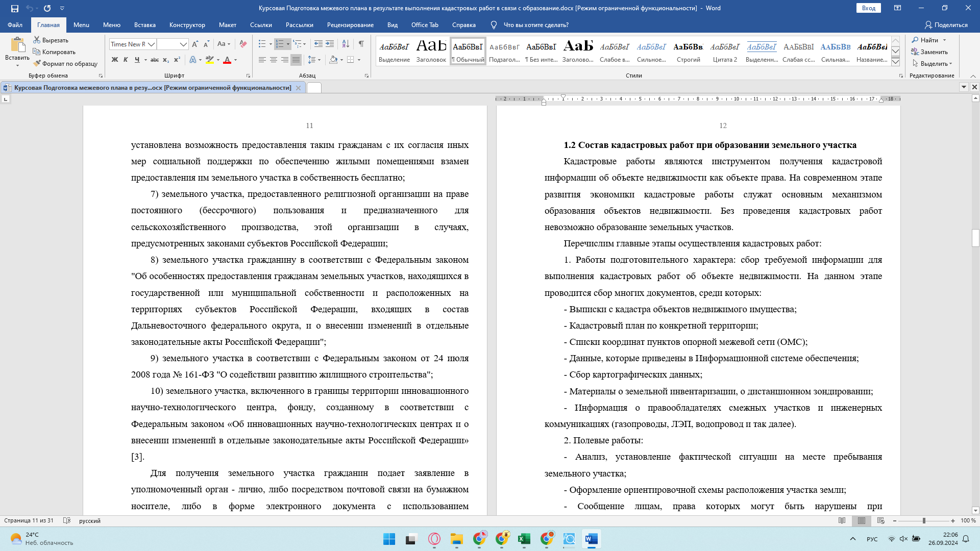Decrease paragraph indent
This screenshot has height=551, width=980.
click(x=318, y=44)
